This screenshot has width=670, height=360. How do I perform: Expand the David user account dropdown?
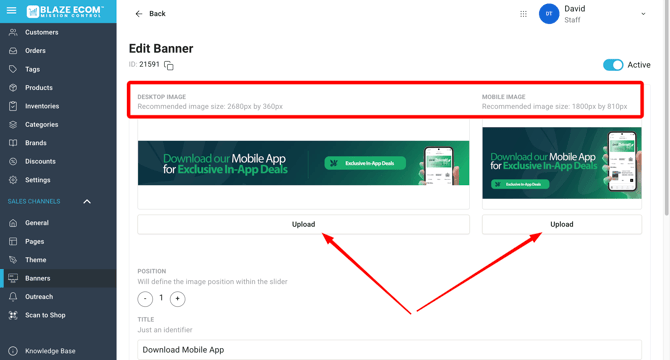643,14
